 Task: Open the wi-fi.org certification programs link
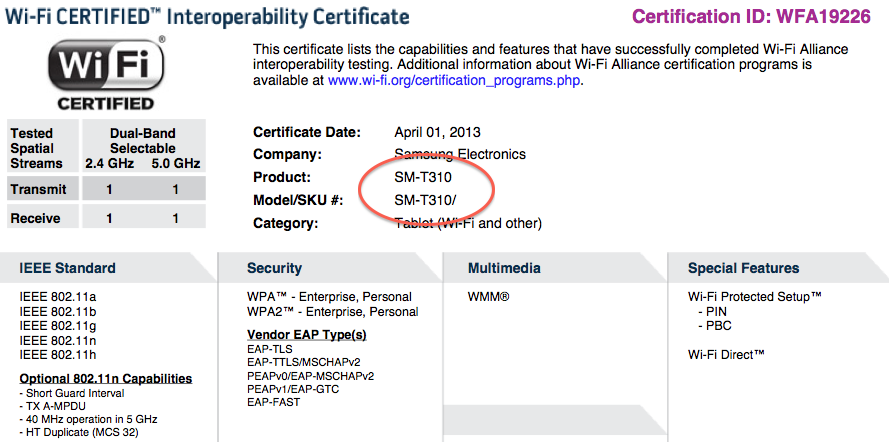(x=453, y=80)
